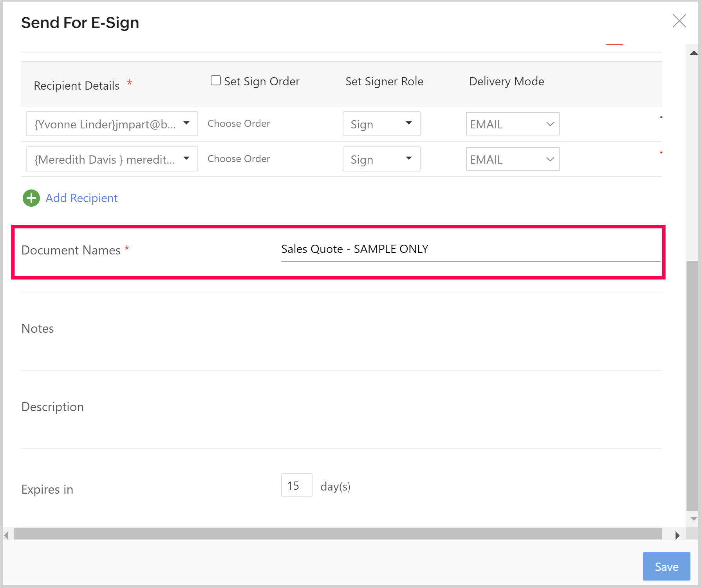The width and height of the screenshot is (701, 588).
Task: Change delivery mode EMAIL for second recipient
Action: pyautogui.click(x=512, y=159)
